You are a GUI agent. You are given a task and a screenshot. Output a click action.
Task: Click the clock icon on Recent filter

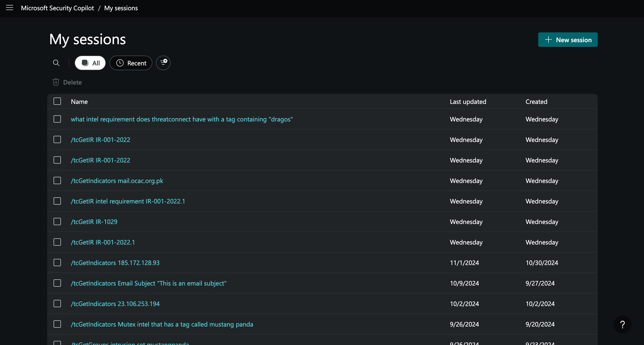point(120,63)
